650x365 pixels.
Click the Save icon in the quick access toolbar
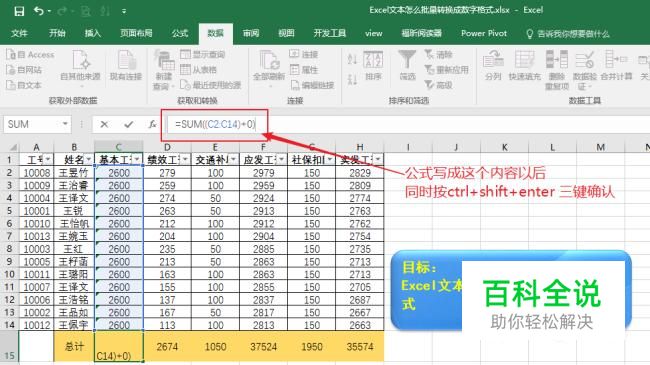point(19,11)
